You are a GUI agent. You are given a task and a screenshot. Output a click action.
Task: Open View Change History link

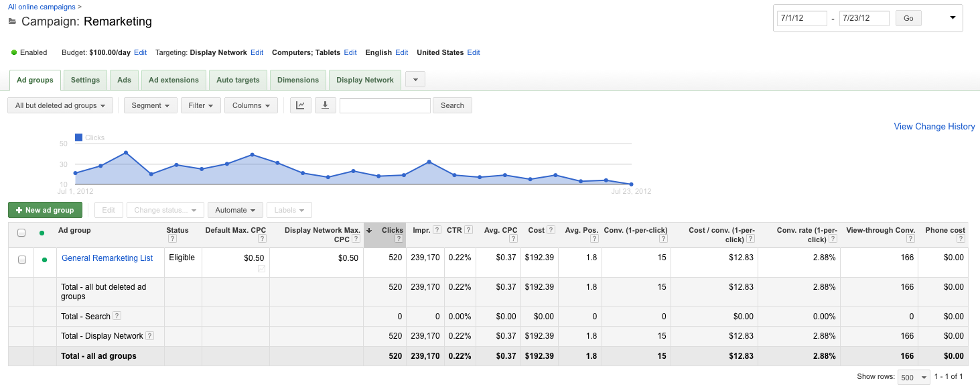tap(934, 126)
